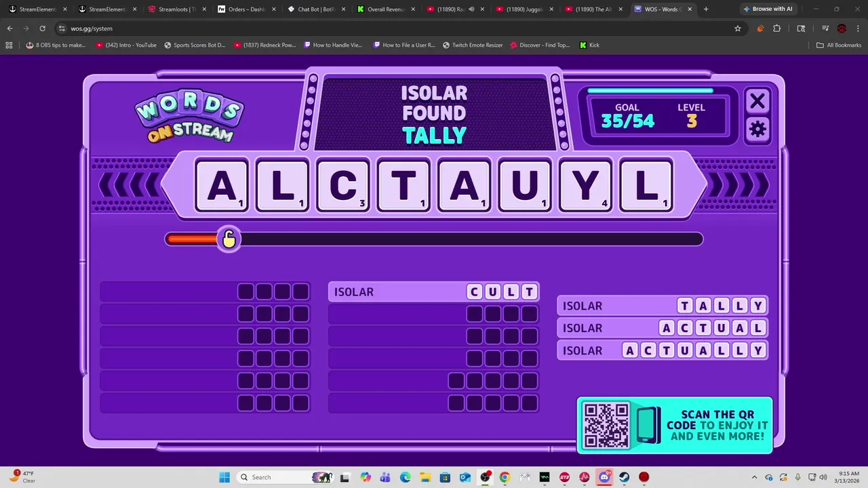Open the Extensions puzzle icon
The image size is (868, 488).
point(776,28)
